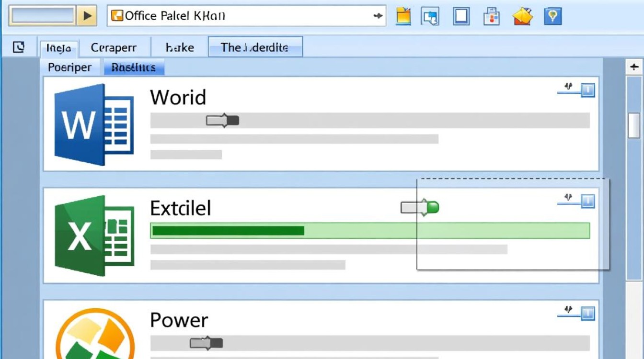Screen dimensions: 644x359
Task: Open the blue Word application icon
Action: (94, 124)
